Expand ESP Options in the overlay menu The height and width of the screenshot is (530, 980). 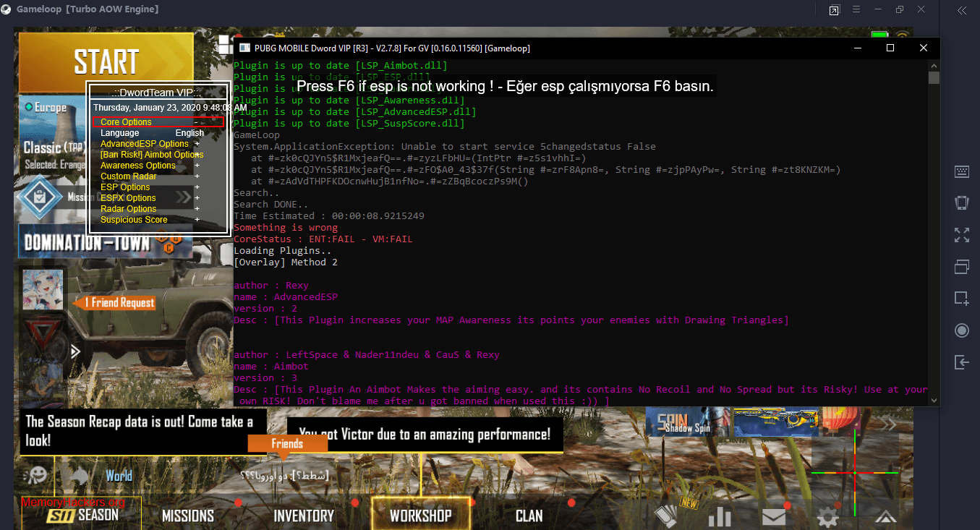click(150, 187)
